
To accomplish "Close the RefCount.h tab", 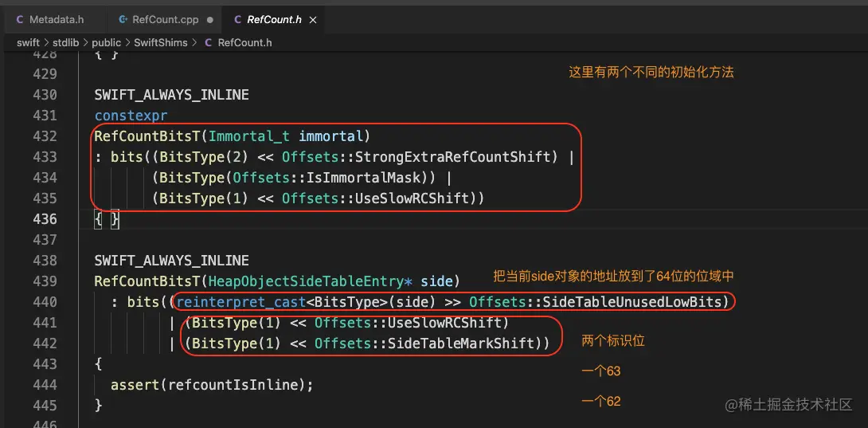I will pyautogui.click(x=313, y=19).
